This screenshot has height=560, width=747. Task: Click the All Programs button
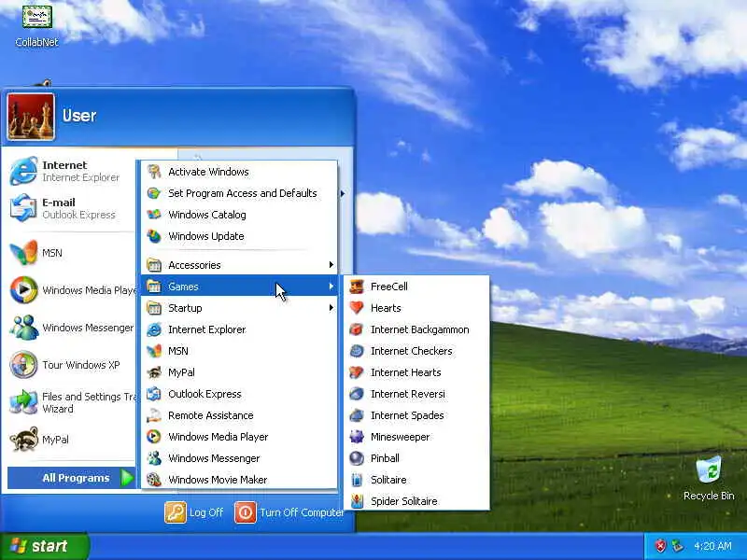[x=72, y=478]
